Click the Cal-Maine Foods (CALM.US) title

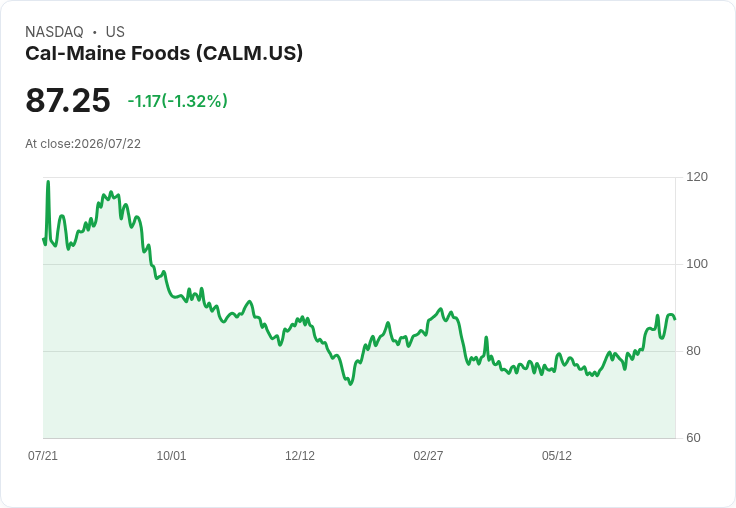coord(164,53)
